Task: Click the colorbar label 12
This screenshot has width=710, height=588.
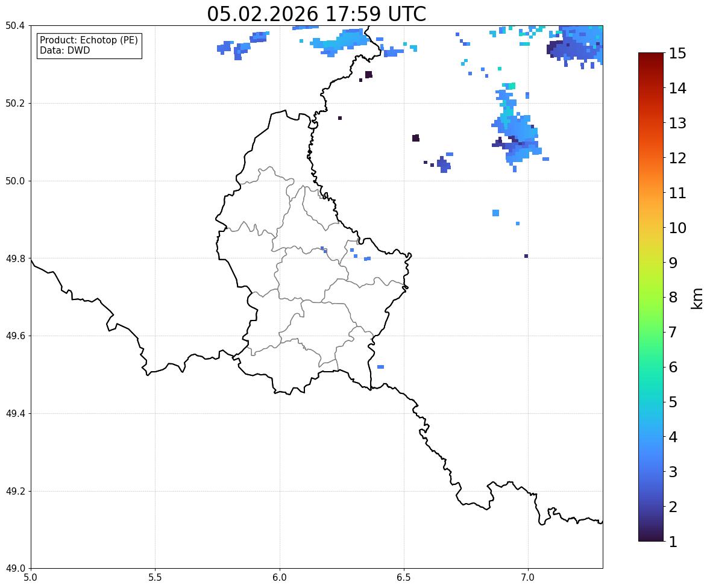Action: pos(677,157)
